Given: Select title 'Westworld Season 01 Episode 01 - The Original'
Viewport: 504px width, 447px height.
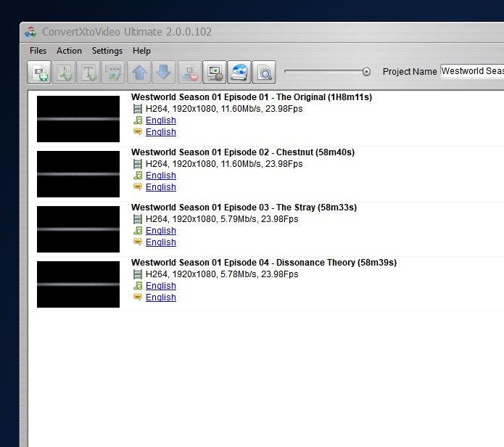Looking at the screenshot, I should 228,97.
